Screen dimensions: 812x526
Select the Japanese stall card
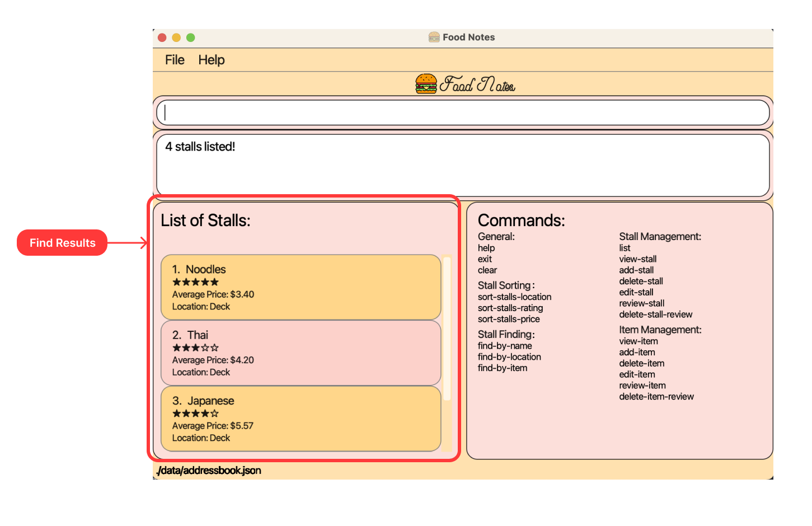point(301,419)
